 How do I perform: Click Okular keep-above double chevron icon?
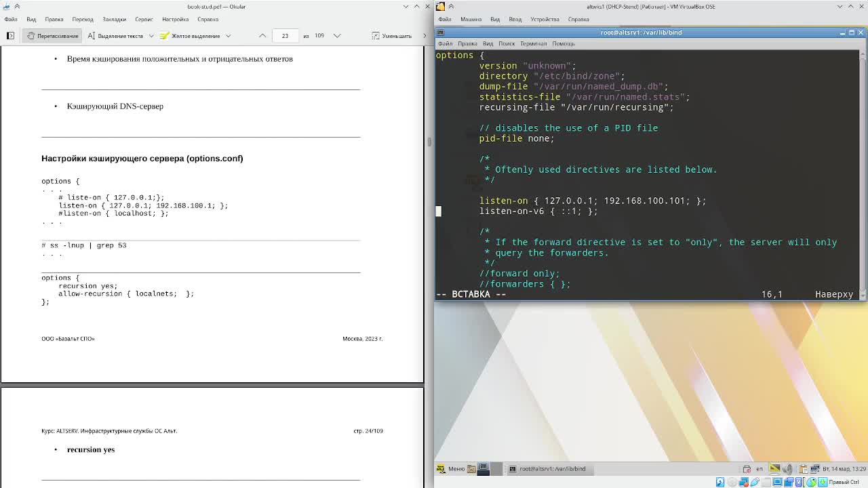pyautogui.click(x=17, y=6)
